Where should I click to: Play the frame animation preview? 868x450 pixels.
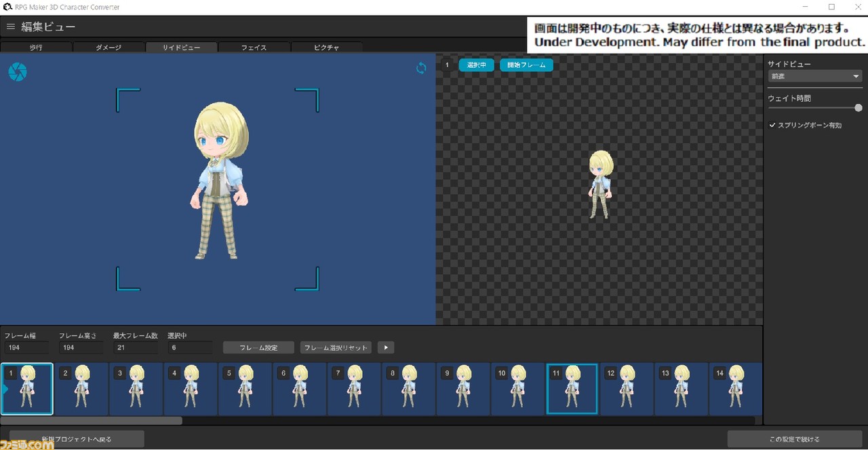[x=386, y=348]
